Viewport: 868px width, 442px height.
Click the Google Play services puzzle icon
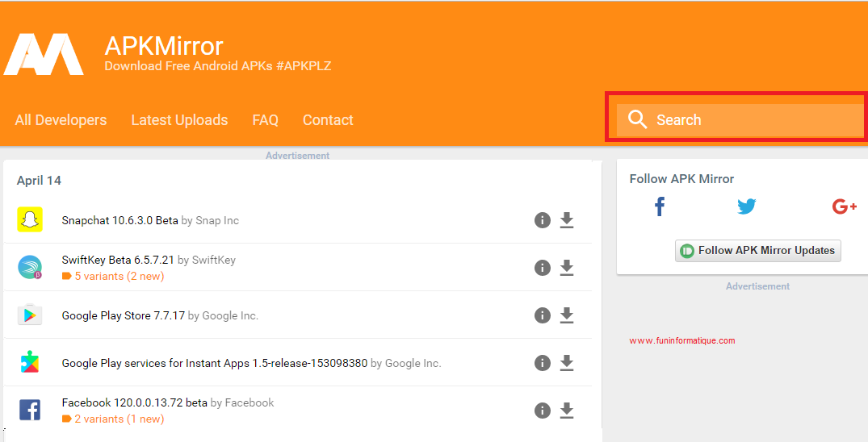coord(30,362)
